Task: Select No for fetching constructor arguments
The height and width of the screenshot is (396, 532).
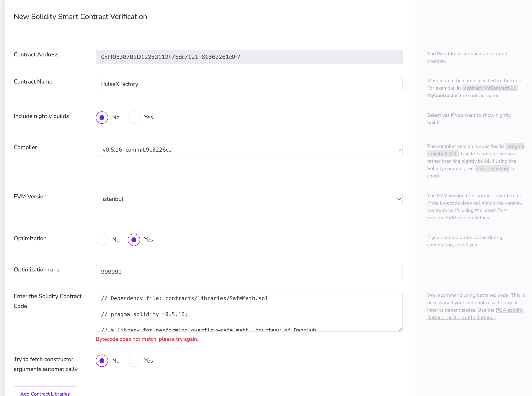Action: pos(102,361)
